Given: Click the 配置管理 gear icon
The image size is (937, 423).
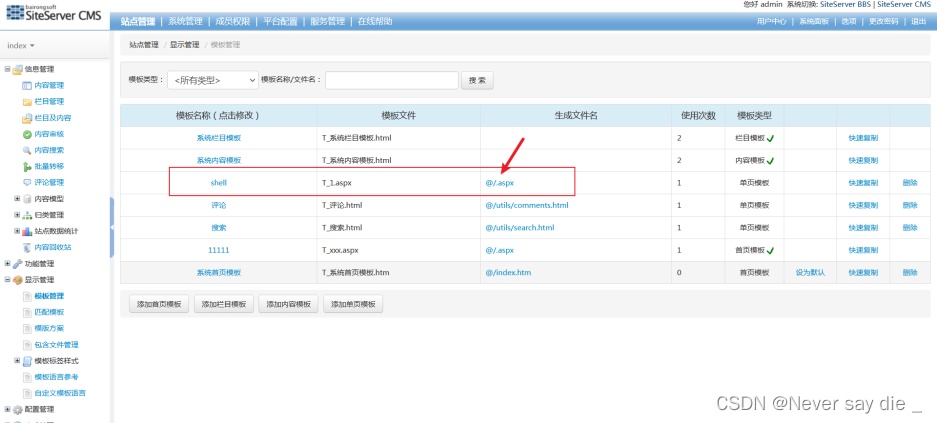Looking at the screenshot, I should tap(17, 409).
